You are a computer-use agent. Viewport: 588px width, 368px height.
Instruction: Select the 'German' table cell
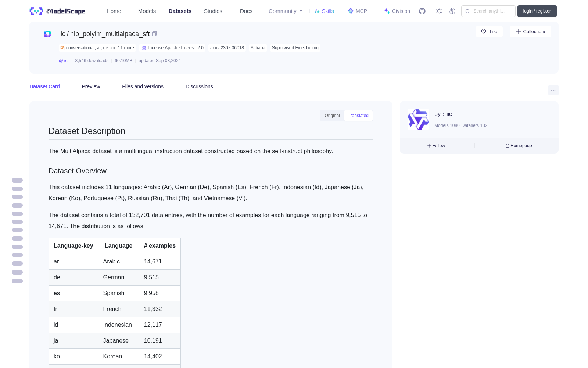118,277
